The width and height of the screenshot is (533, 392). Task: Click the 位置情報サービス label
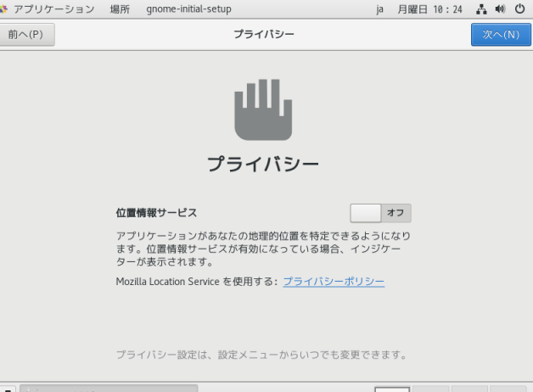[x=156, y=213]
